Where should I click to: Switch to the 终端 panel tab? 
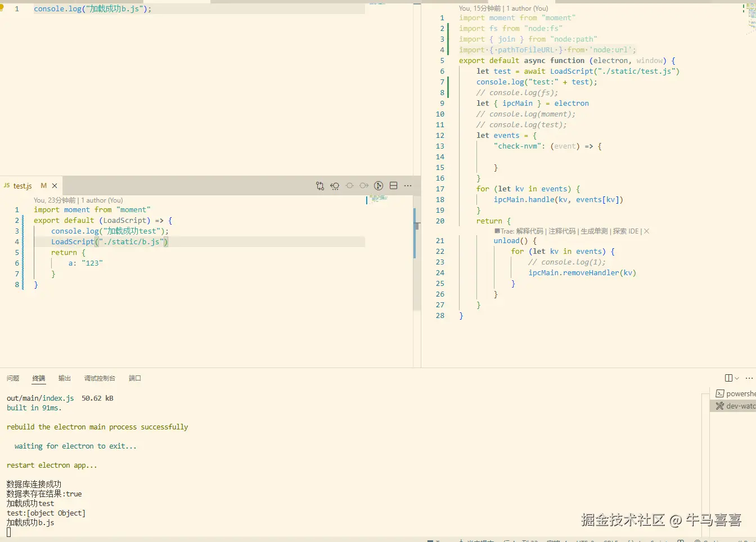(x=39, y=378)
